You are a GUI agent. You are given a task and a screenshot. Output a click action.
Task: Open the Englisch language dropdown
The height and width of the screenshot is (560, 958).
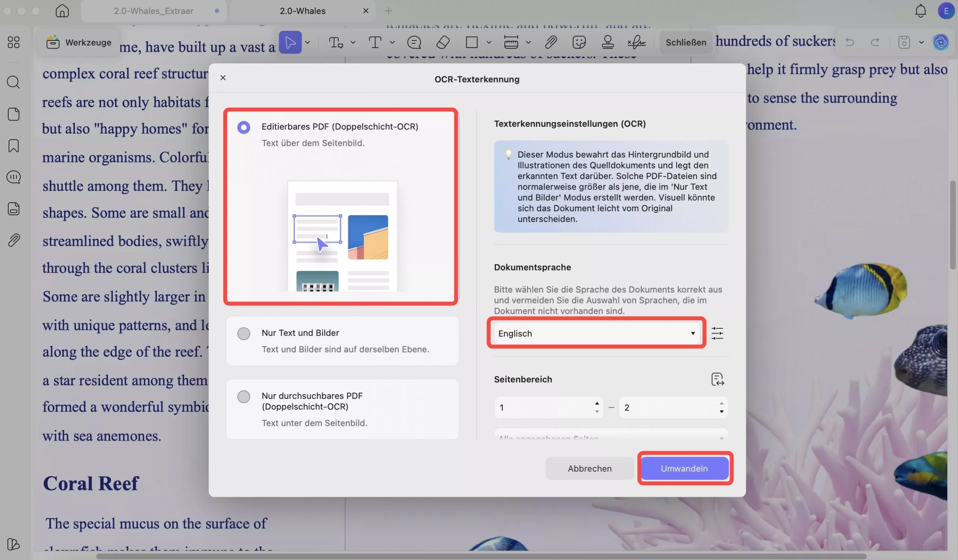click(x=596, y=334)
